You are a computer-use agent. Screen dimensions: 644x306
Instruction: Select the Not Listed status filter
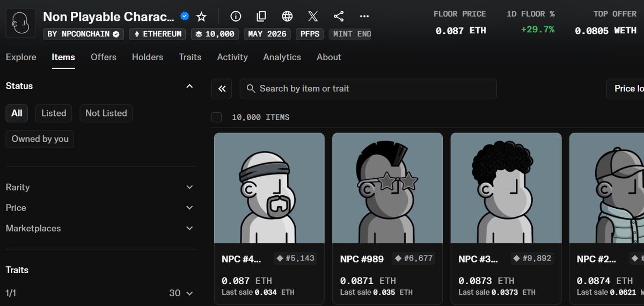pos(106,113)
